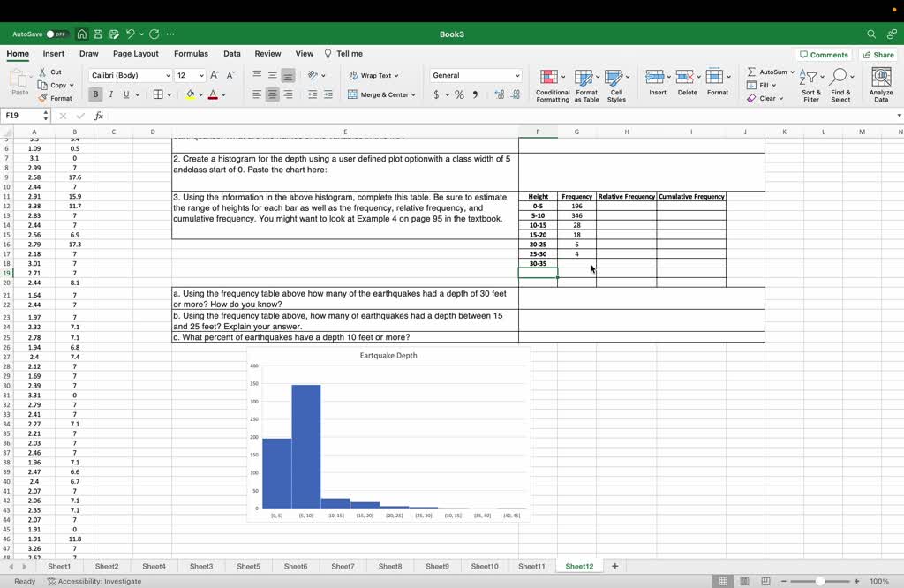Click the Copy button

[55, 84]
